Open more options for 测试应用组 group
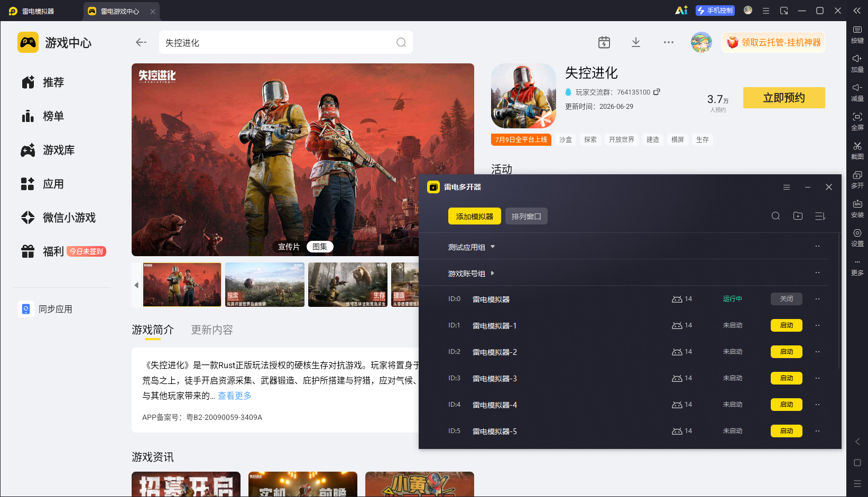 tap(817, 246)
